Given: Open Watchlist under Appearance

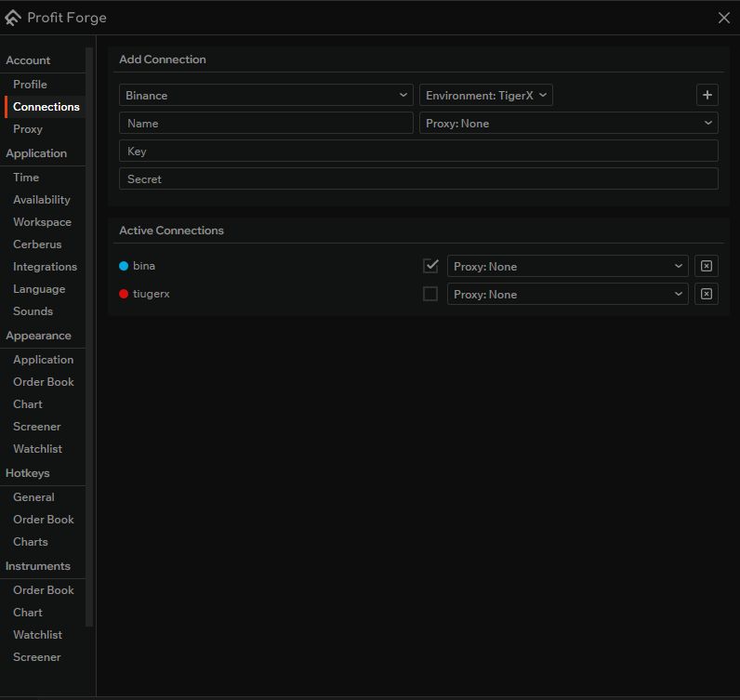Looking at the screenshot, I should (x=38, y=449).
